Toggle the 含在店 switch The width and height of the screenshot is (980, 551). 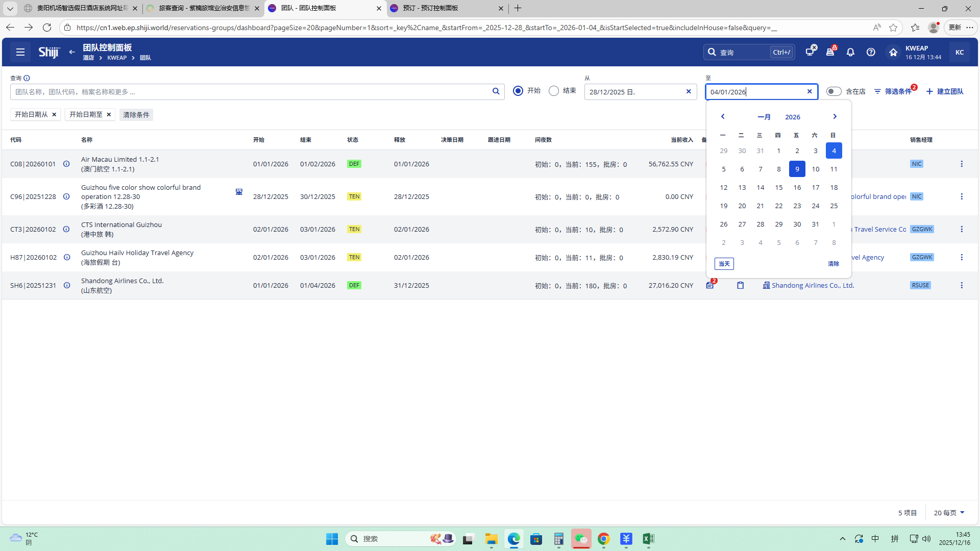point(834,91)
